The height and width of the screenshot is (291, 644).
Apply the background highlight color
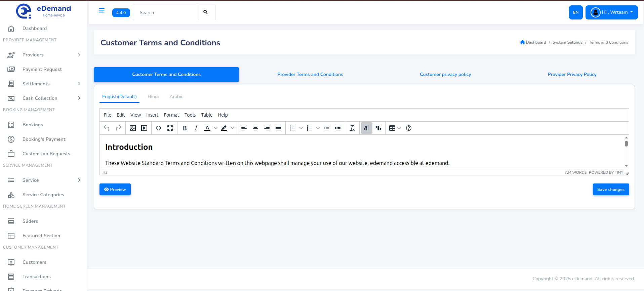pos(224,128)
